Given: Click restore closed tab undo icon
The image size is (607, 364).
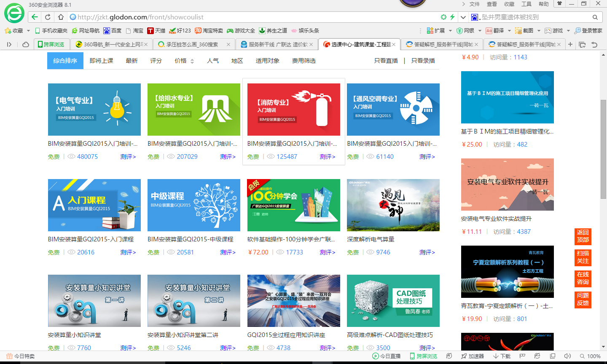Looking at the screenshot, I should pyautogui.click(x=594, y=44).
